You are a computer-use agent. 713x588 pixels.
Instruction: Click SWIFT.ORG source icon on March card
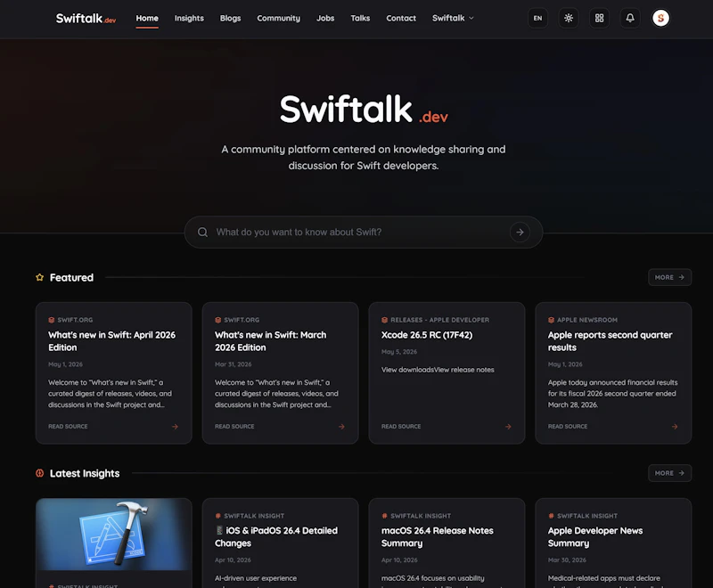217,320
